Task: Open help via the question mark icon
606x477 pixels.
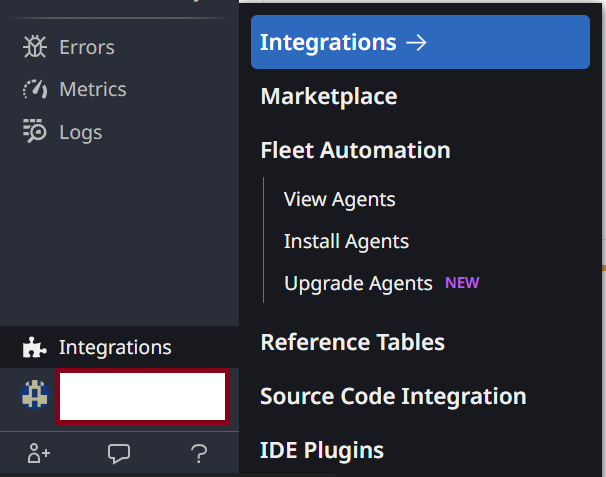Action: click(x=198, y=454)
